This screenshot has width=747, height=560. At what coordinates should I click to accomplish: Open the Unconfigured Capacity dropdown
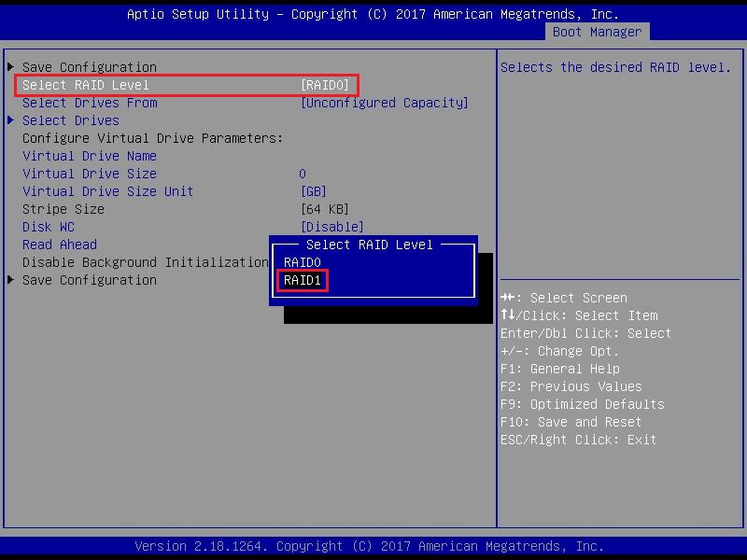coord(384,103)
